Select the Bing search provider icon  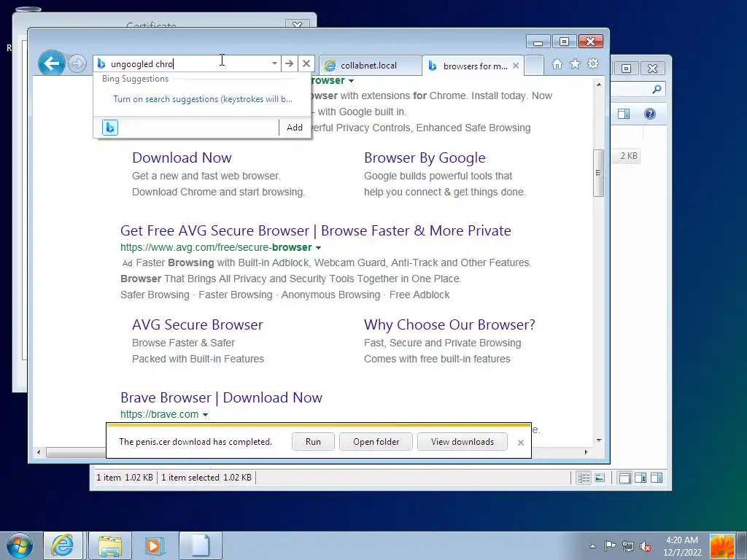pyautogui.click(x=110, y=128)
